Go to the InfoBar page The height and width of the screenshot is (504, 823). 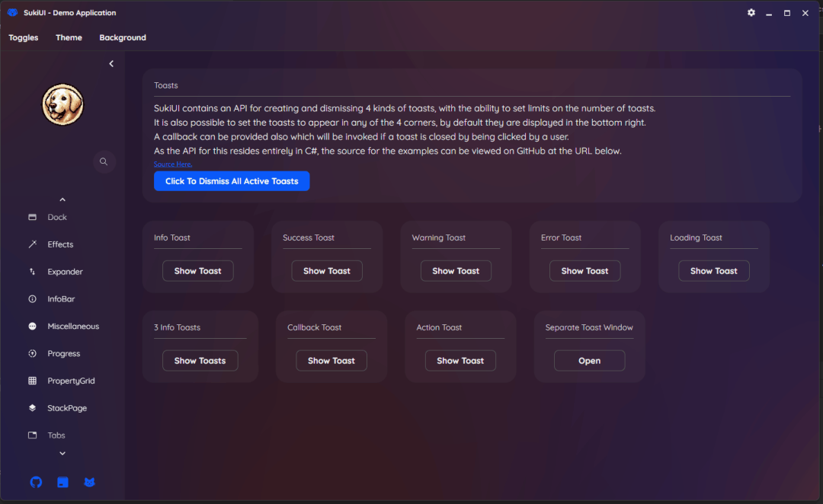click(62, 299)
